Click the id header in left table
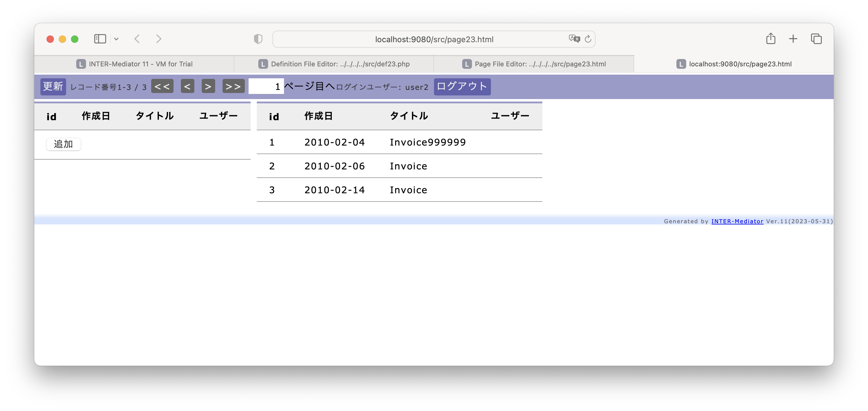 pyautogui.click(x=51, y=117)
